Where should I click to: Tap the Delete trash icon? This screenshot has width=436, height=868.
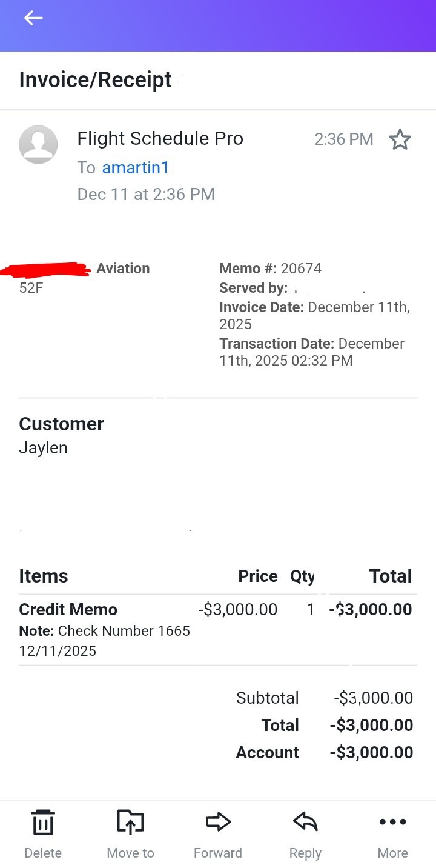tap(43, 823)
